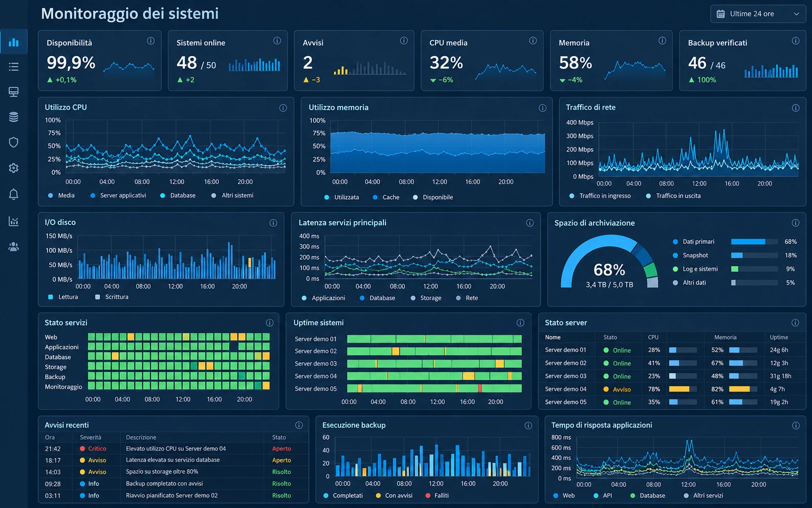
Task: Show info for the Uptime sistemi panel
Action: [x=520, y=323]
